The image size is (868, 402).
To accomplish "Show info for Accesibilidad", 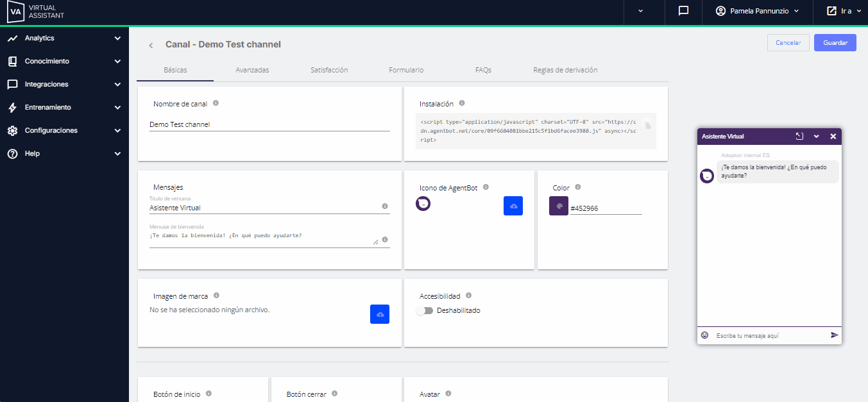I will (x=468, y=295).
